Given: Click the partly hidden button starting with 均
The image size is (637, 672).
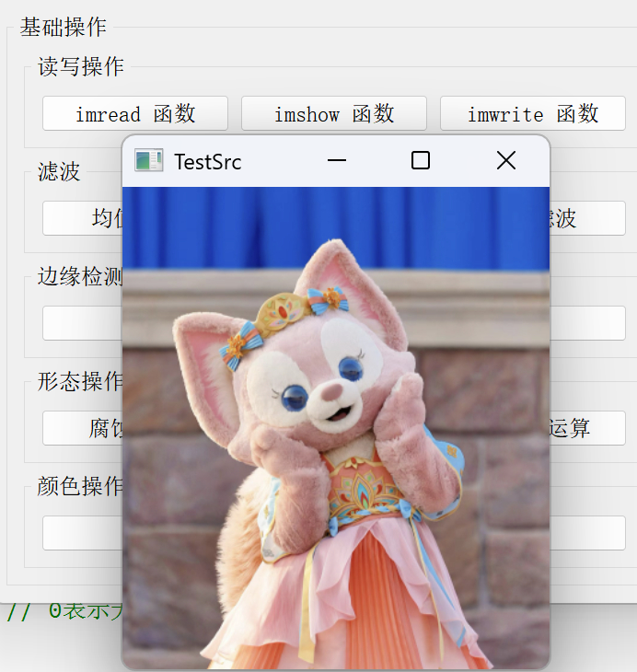Looking at the screenshot, I should [82, 218].
